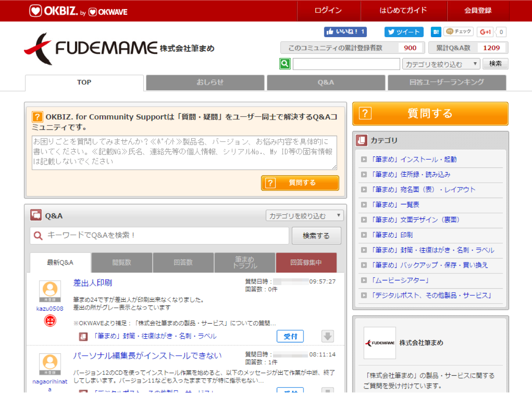
Task: Click the gray down-arrow icon on the 差出人印刷 post
Action: pos(327,336)
